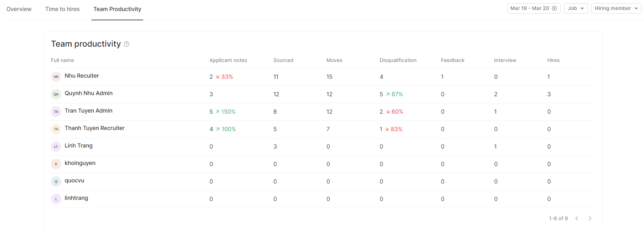Click Linh Trang's LT avatar
The width and height of the screenshot is (644, 228).
56,146
